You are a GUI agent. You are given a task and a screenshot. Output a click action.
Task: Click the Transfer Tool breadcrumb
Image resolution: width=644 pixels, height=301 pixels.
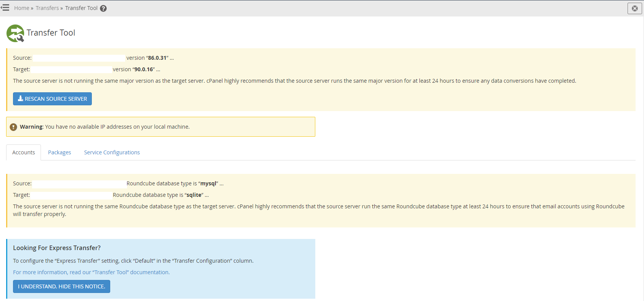(x=81, y=8)
